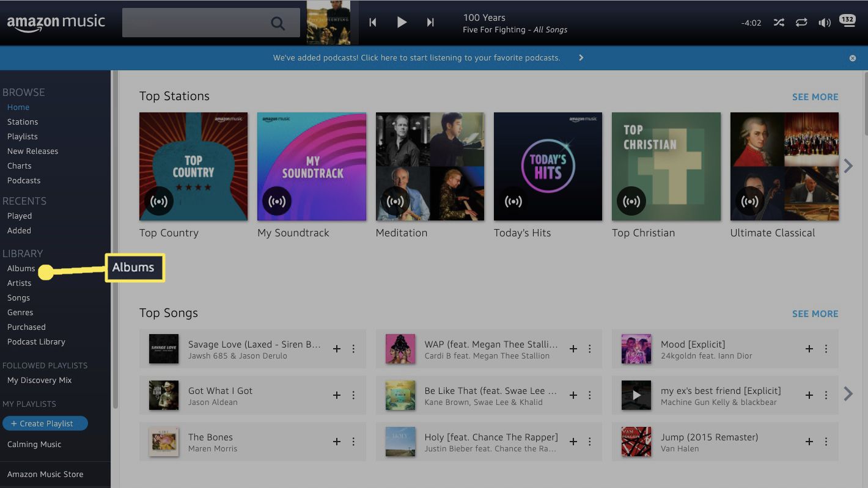Open Charts in the sidebar
The height and width of the screenshot is (488, 868).
pyautogui.click(x=20, y=166)
